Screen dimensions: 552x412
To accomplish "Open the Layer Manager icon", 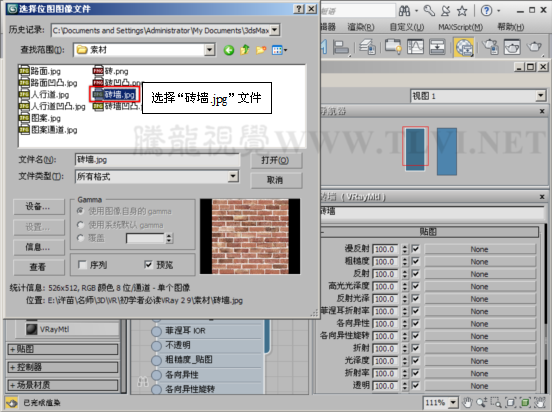I will (x=367, y=47).
